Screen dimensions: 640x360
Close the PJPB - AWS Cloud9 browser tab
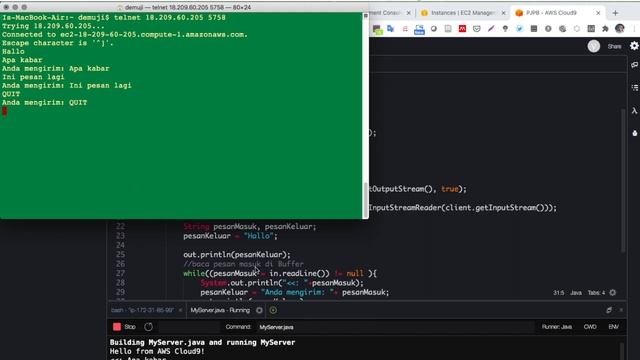(x=598, y=13)
